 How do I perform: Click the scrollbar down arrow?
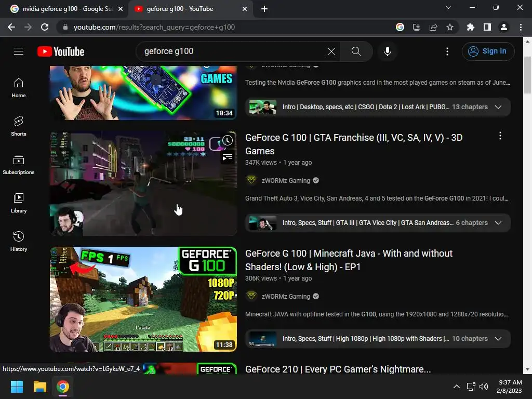coord(527,369)
